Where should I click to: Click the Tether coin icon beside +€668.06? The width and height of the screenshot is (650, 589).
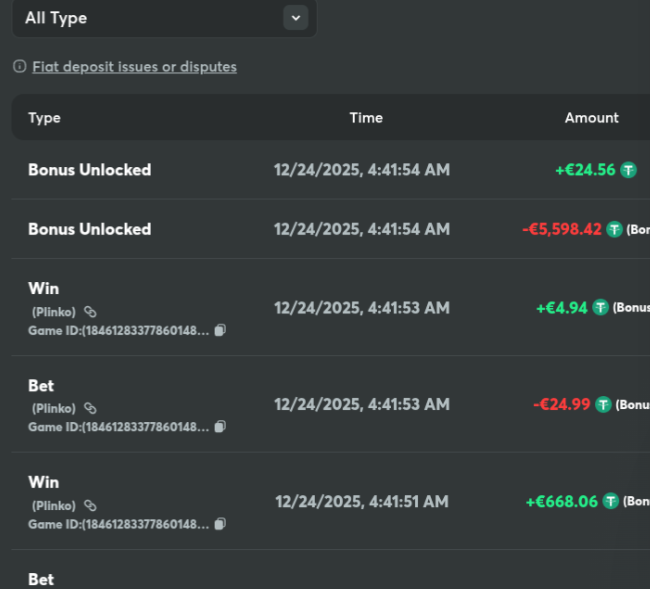click(611, 501)
